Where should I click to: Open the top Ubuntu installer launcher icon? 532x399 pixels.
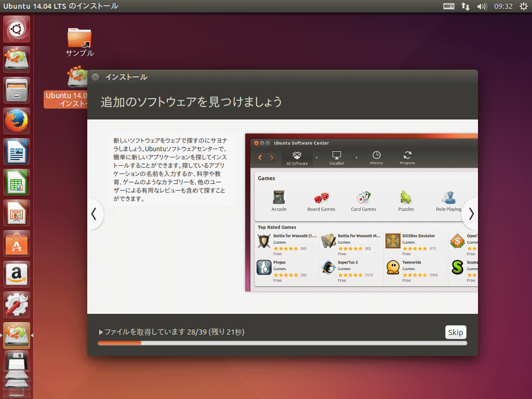pyautogui.click(x=16, y=59)
